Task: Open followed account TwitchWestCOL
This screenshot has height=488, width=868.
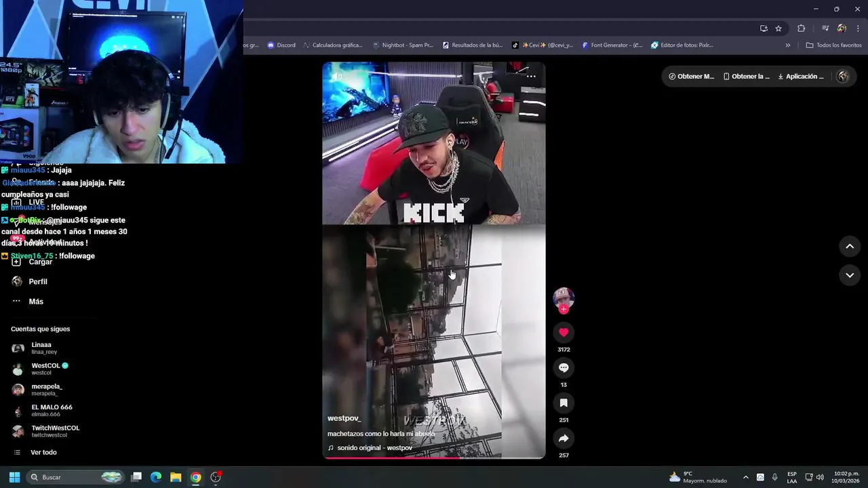Action: click(45, 431)
